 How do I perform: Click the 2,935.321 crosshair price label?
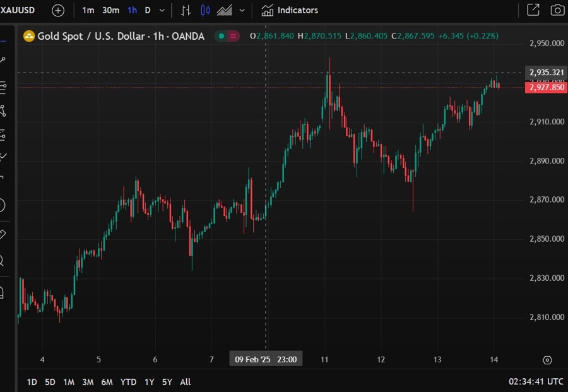(x=547, y=72)
